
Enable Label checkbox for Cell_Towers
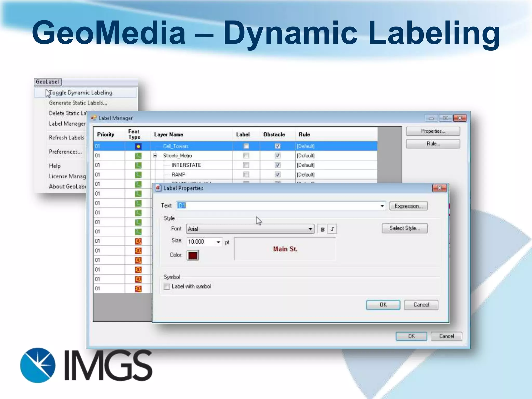coord(246,146)
